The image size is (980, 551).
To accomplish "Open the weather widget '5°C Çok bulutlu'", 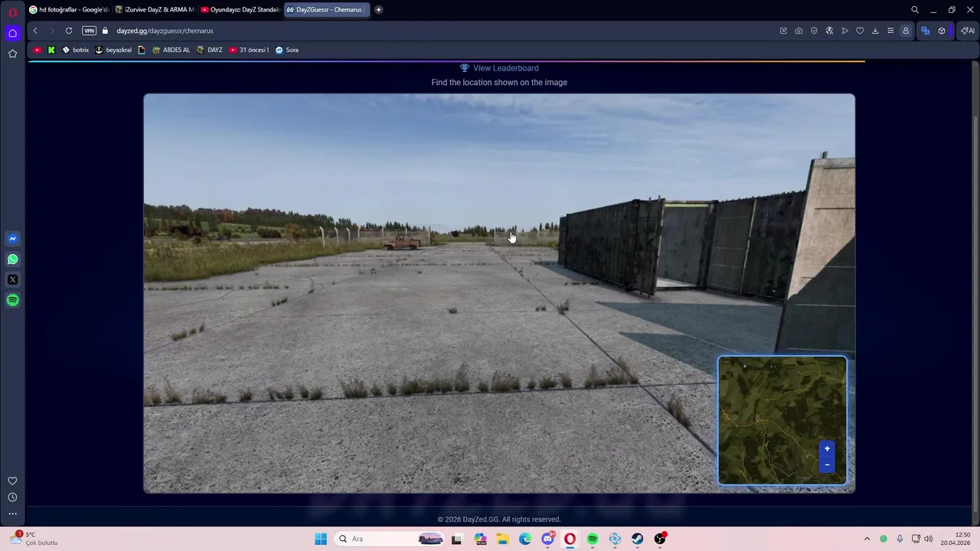I will 34,539.
